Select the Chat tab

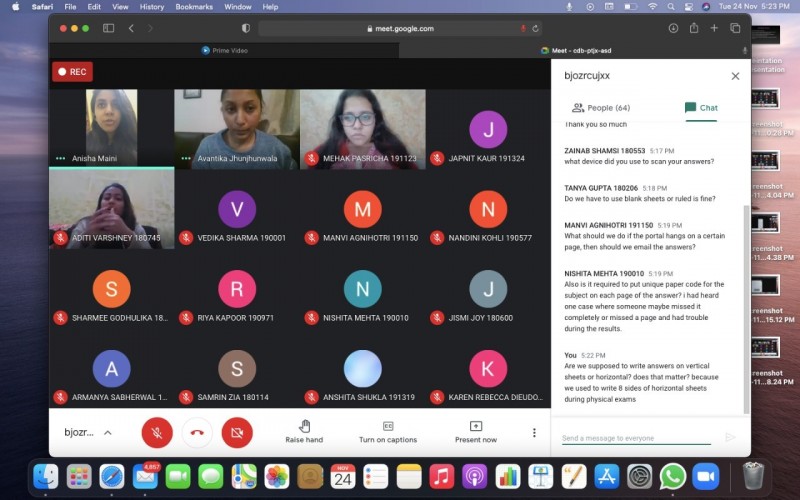[701, 108]
